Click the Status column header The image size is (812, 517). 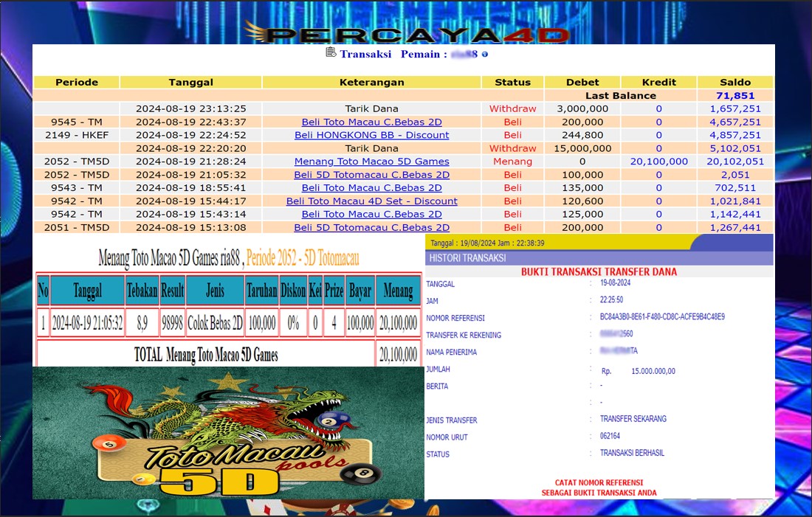pos(512,82)
